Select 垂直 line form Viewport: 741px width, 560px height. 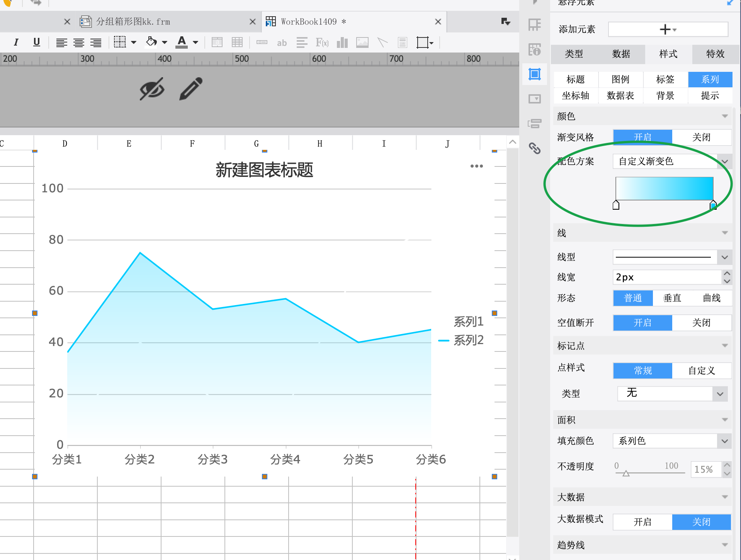point(672,298)
